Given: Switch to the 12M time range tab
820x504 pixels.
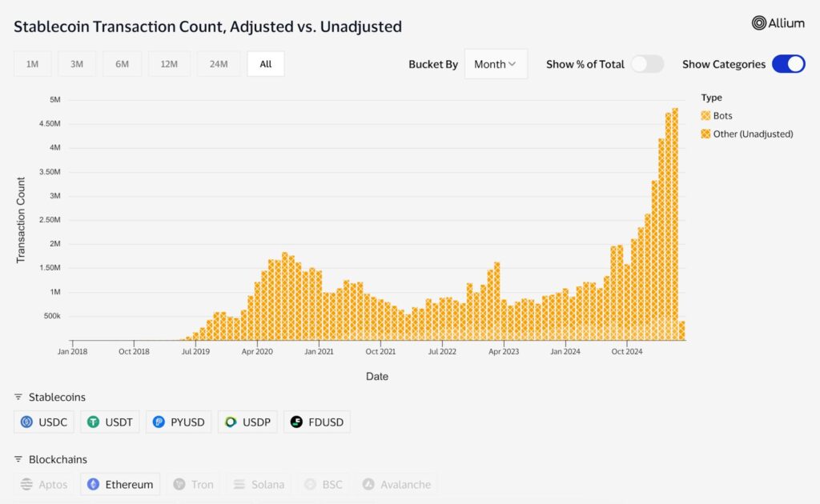Looking at the screenshot, I should click(x=169, y=64).
